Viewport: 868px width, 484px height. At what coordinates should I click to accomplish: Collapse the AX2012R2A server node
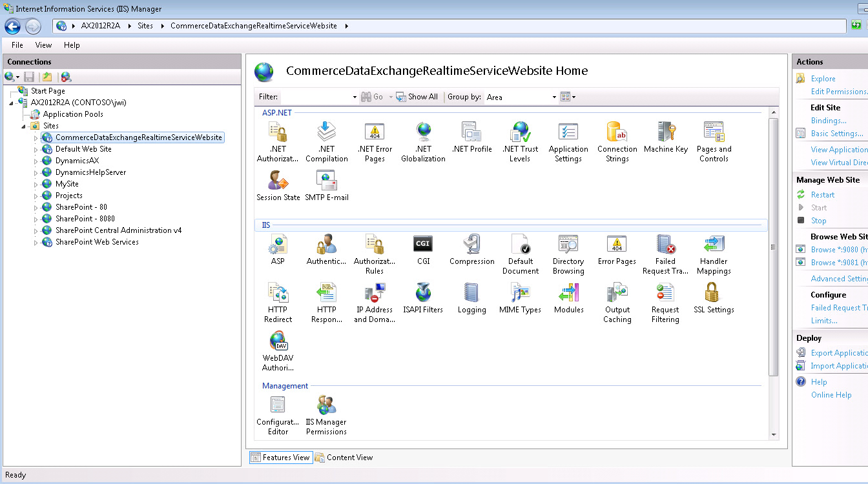[13, 103]
